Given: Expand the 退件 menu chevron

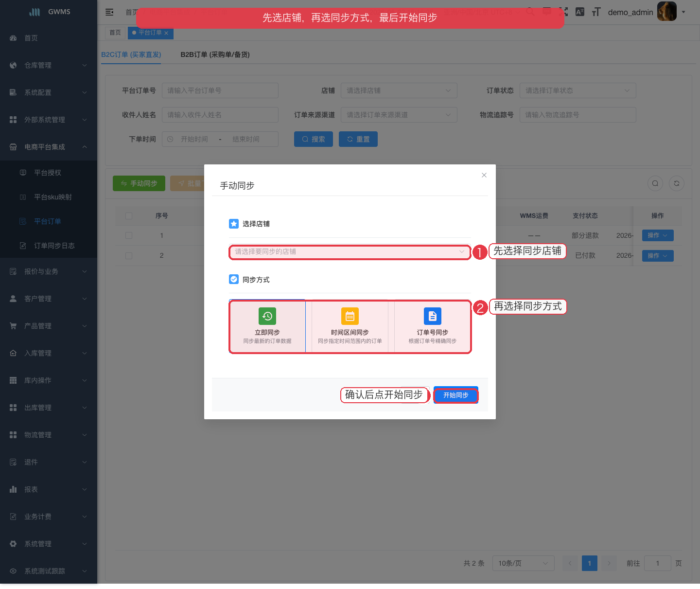Looking at the screenshot, I should 85,462.
